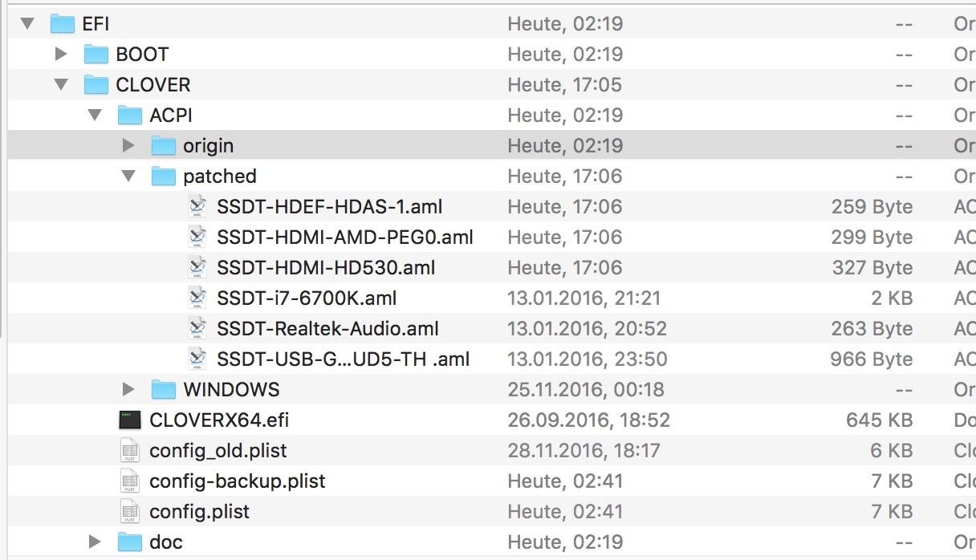Click the patched folder icon
This screenshot has width=976, height=560.
click(164, 177)
